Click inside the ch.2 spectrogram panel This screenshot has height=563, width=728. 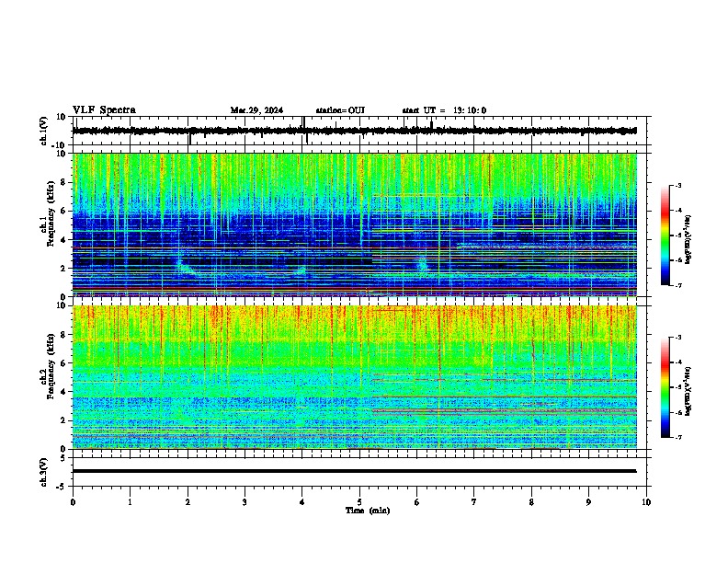pos(355,377)
